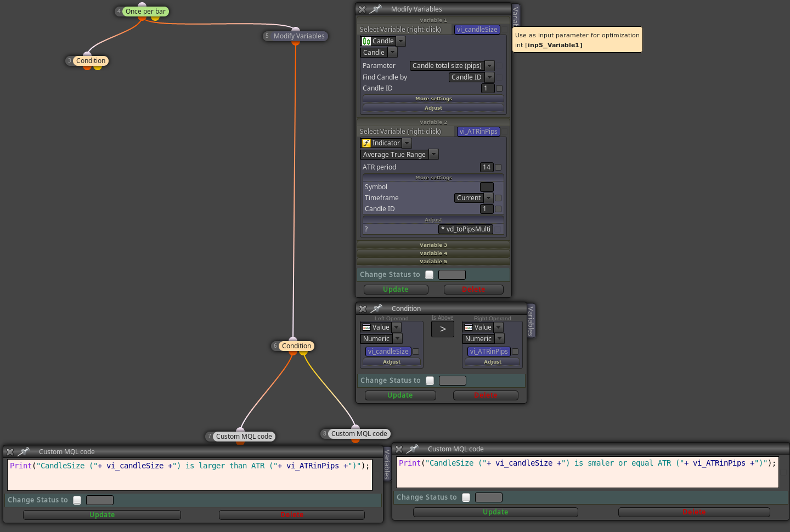The width and height of the screenshot is (790, 532).
Task: Select the Condition node numbered 3
Action: [x=91, y=61]
